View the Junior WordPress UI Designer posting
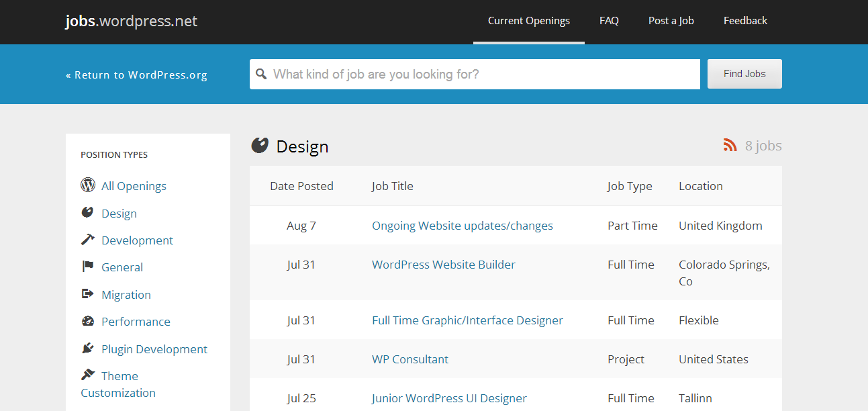868x411 pixels. click(x=449, y=398)
